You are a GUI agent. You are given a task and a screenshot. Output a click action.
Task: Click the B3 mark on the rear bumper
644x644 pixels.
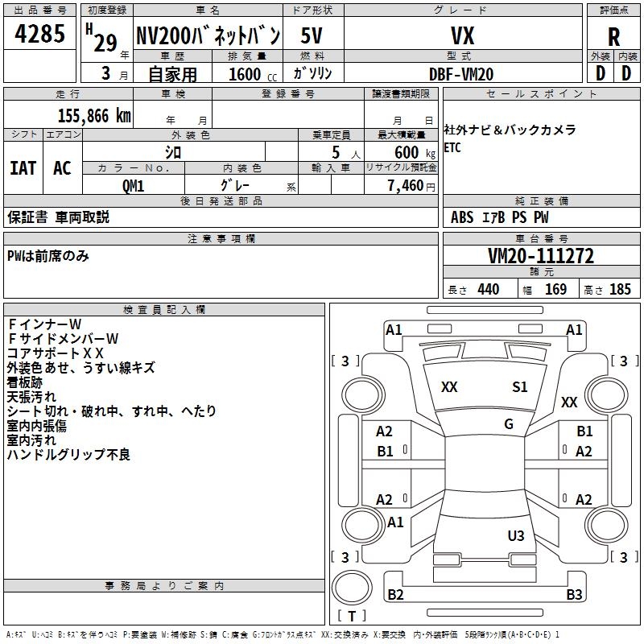574,595
